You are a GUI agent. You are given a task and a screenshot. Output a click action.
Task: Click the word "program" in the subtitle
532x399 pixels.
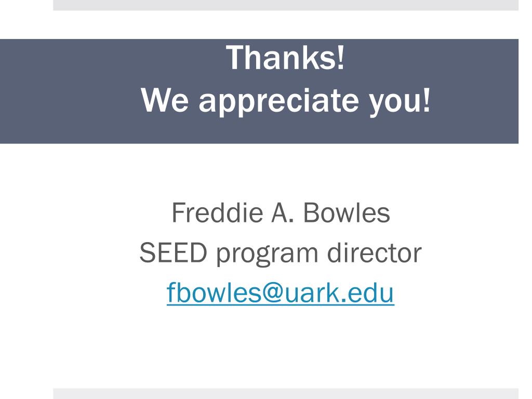pos(267,255)
